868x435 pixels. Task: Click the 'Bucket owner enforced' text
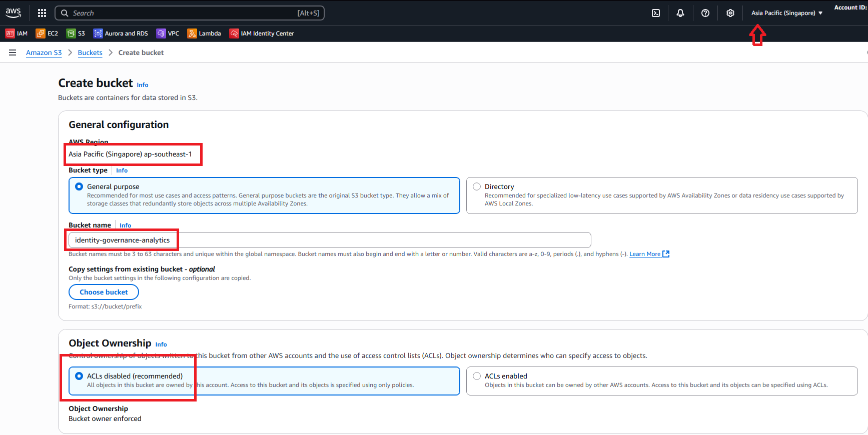(105, 418)
